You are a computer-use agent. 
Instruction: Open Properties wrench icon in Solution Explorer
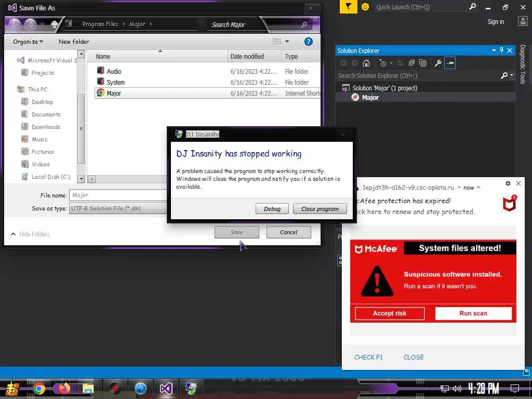coord(438,63)
